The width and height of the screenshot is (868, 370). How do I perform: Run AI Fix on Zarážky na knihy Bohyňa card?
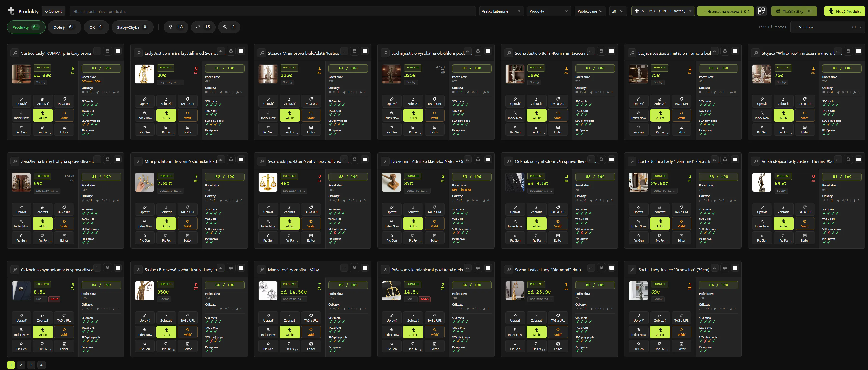tap(43, 223)
